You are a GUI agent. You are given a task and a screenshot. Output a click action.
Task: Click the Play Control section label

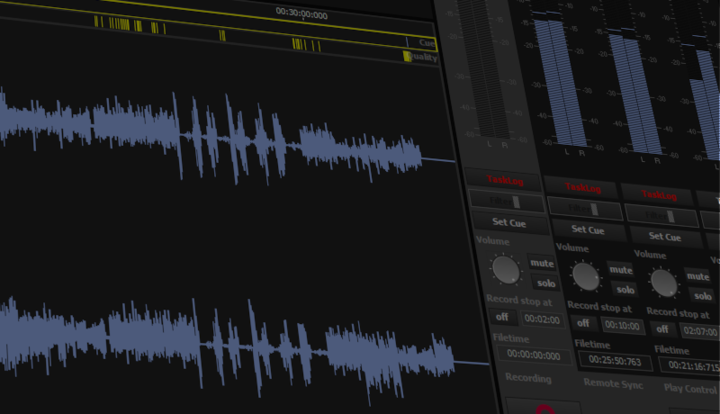click(691, 389)
